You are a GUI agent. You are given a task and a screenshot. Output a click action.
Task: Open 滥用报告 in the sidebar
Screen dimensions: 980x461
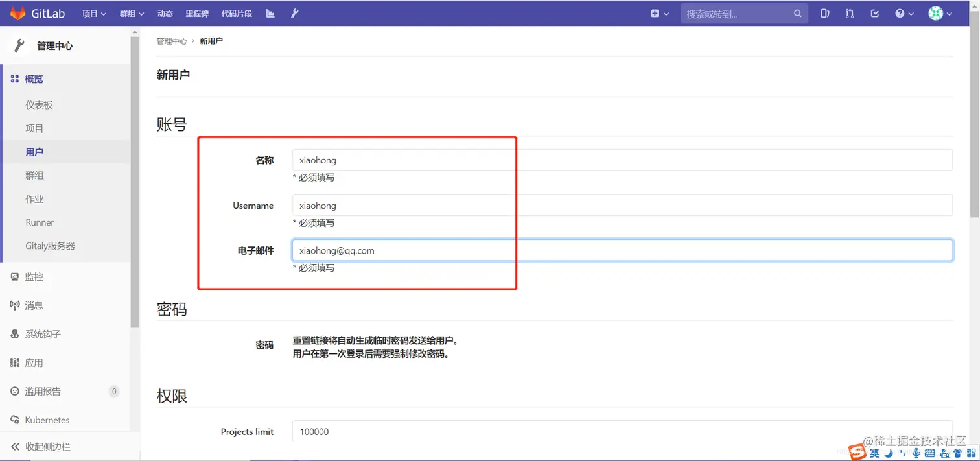[x=43, y=391]
